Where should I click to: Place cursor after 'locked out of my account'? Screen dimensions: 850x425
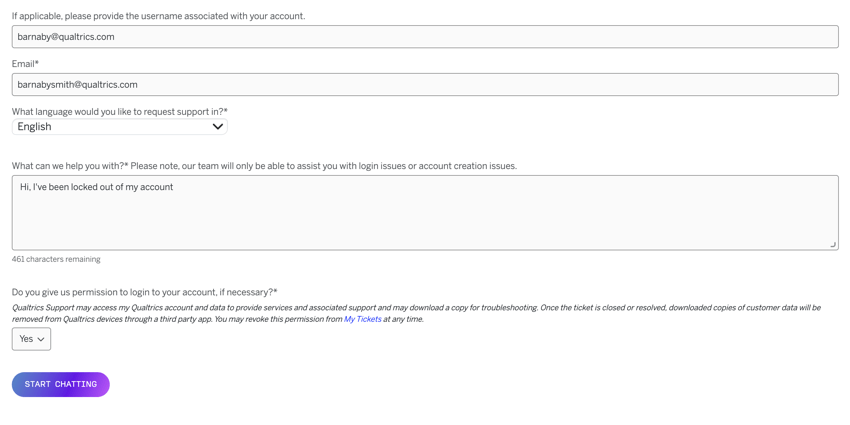click(x=173, y=187)
